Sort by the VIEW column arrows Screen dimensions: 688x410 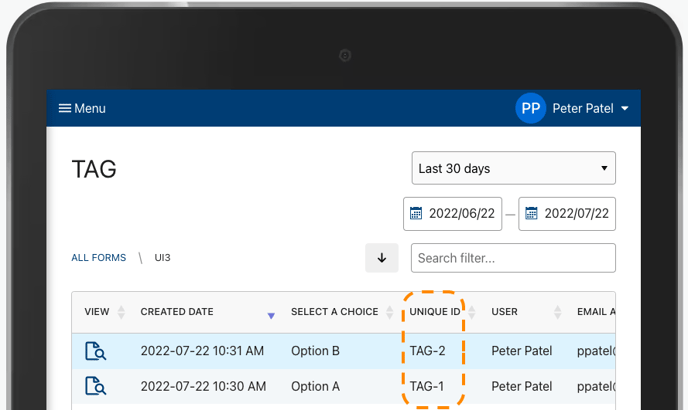click(121, 312)
